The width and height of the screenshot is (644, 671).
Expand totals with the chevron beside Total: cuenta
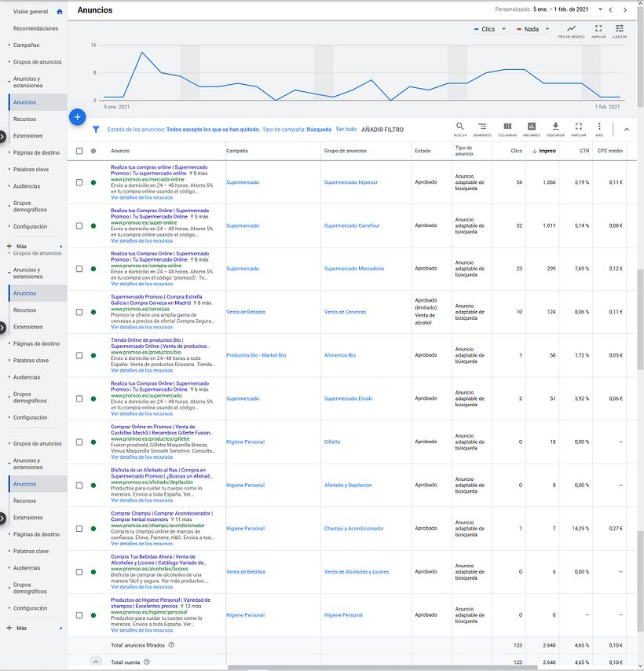96,662
